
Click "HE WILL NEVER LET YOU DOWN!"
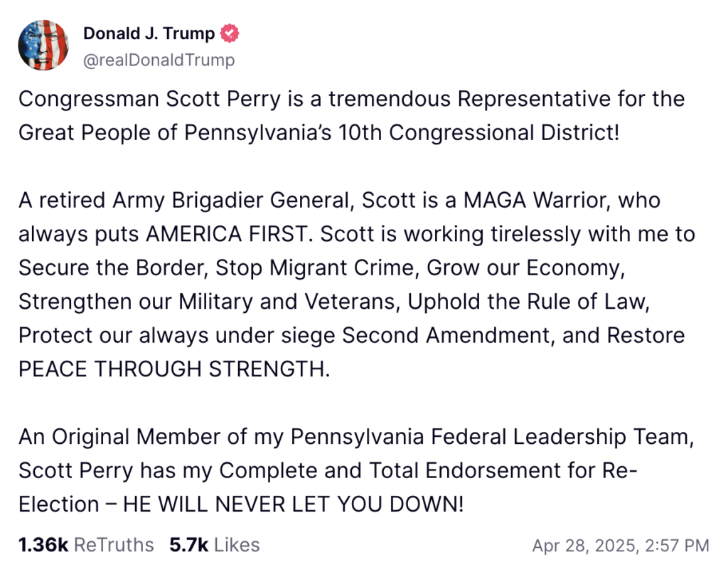[x=293, y=504]
